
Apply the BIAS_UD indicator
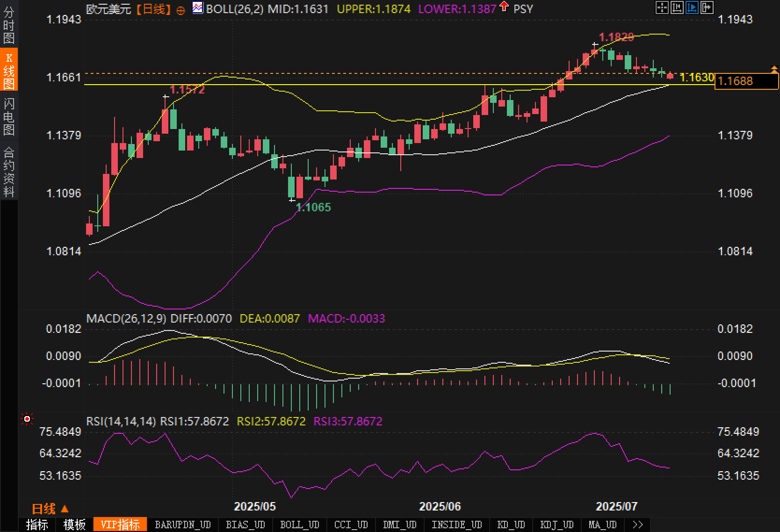coord(246,525)
